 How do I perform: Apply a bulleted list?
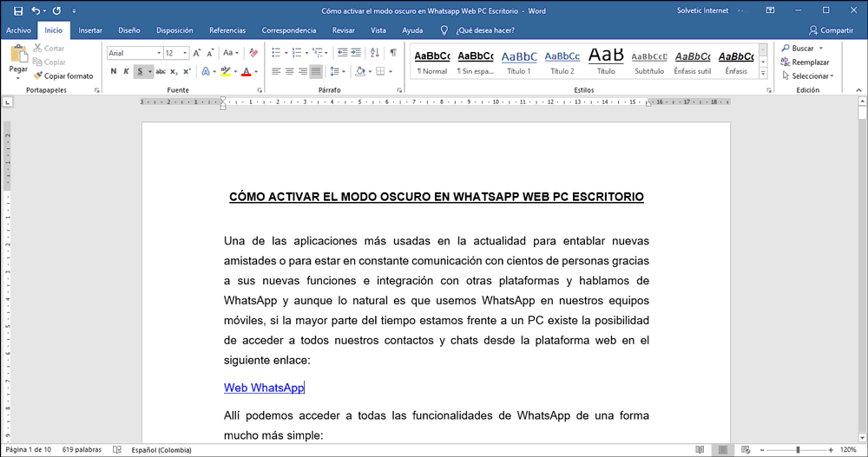(x=276, y=53)
